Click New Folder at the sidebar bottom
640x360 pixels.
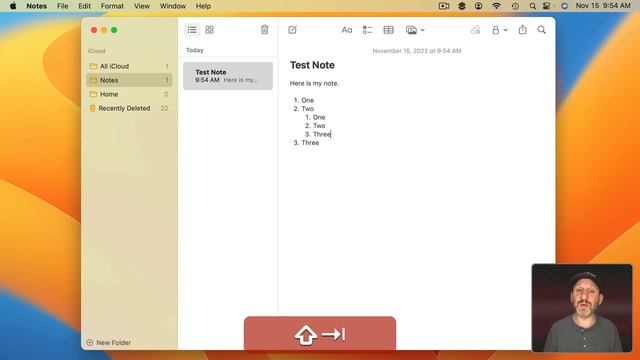[x=109, y=342]
